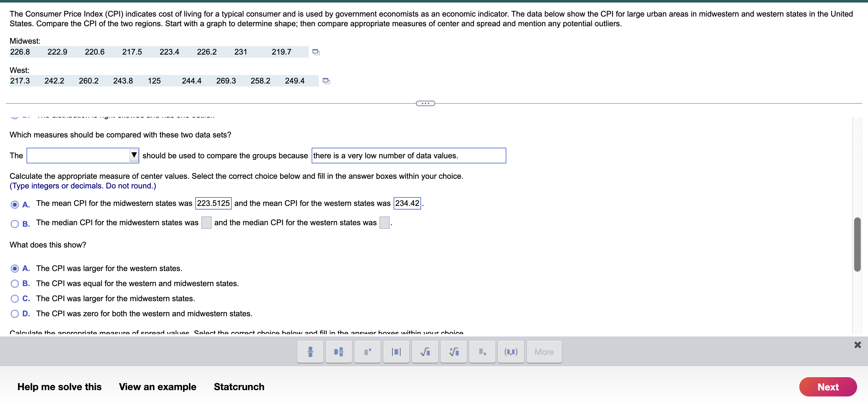Select choice B for median CPI comparison

pos(15,223)
